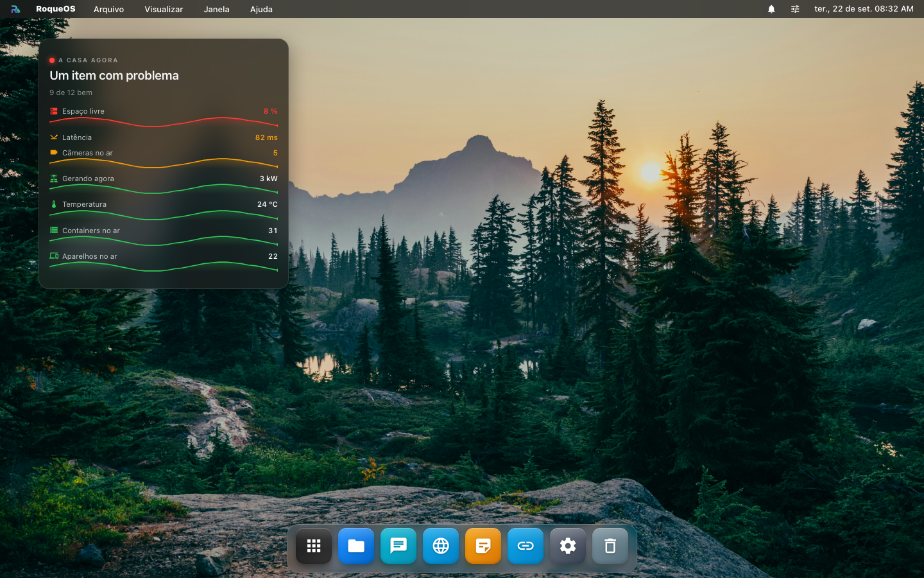Click the '24 °C' temperature value
The width and height of the screenshot is (924, 578).
268,204
